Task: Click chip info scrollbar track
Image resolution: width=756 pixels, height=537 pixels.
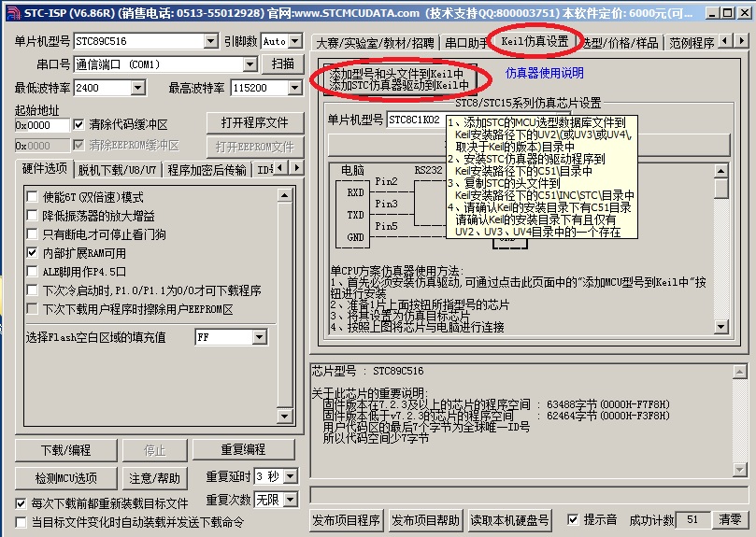Action: (739, 420)
